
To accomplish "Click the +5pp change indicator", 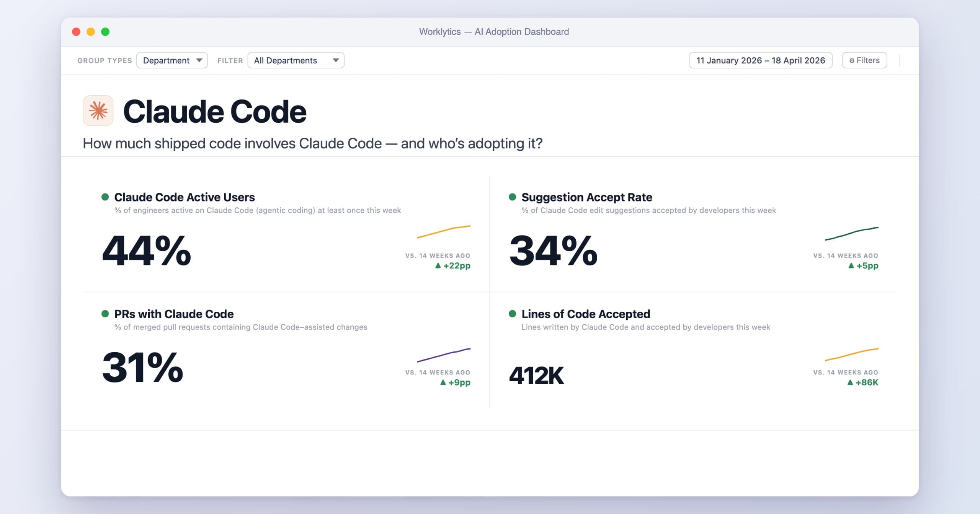I will (863, 265).
